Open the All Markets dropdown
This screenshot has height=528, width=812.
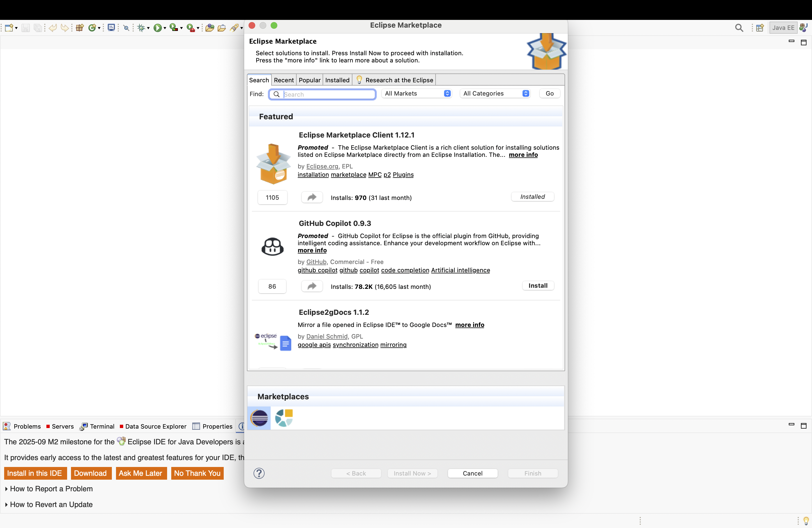coord(416,93)
